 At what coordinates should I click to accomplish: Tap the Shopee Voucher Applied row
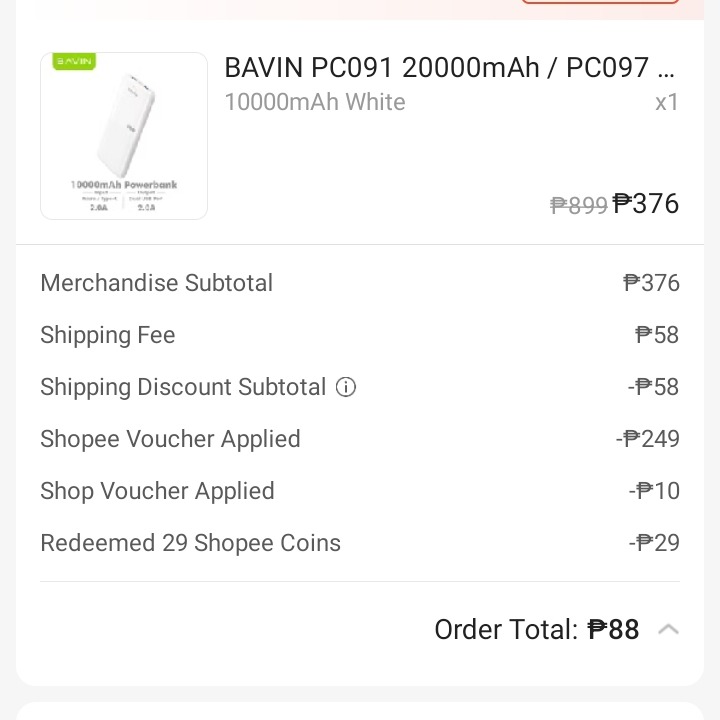pyautogui.click(x=360, y=439)
